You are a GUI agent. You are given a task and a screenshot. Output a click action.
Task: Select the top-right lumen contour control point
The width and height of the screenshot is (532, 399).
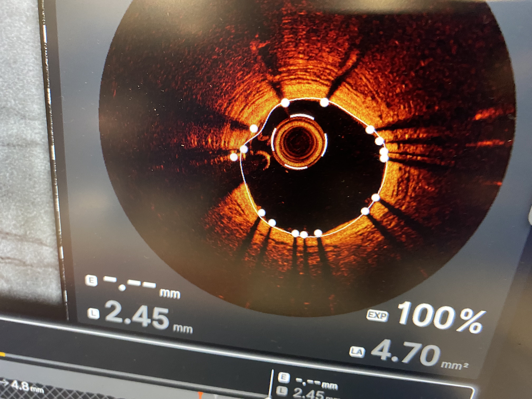pos(324,103)
